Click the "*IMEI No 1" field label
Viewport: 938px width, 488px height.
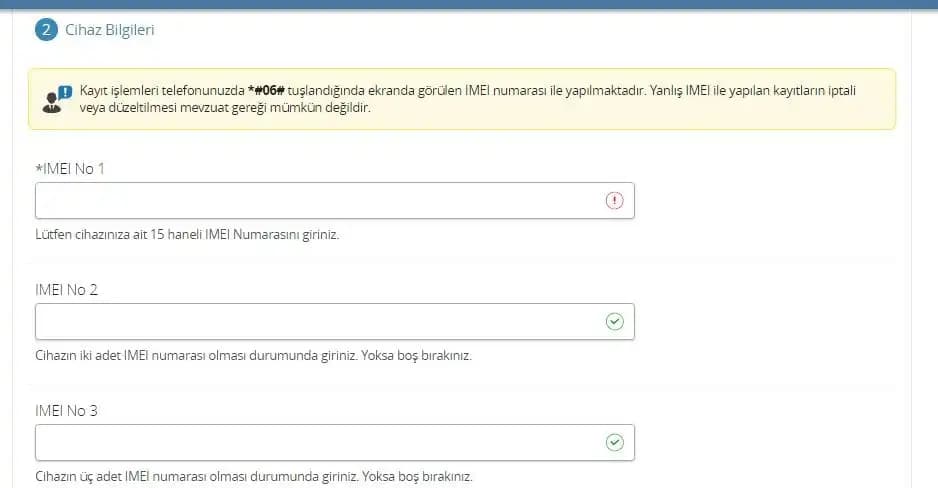click(x=70, y=168)
